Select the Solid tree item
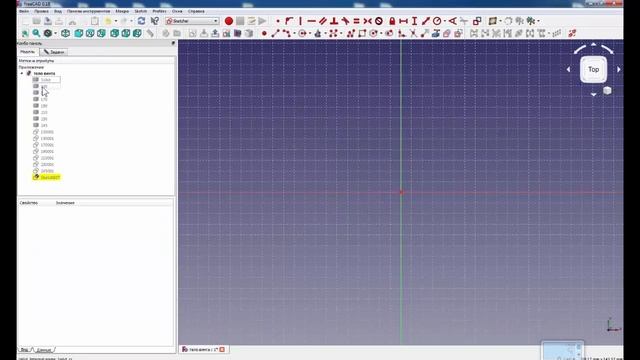 46,80
